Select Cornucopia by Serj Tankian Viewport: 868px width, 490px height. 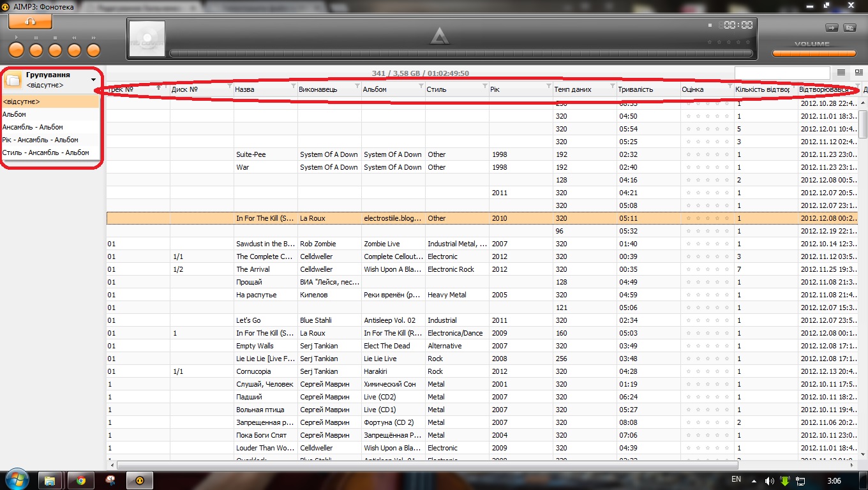point(483,371)
